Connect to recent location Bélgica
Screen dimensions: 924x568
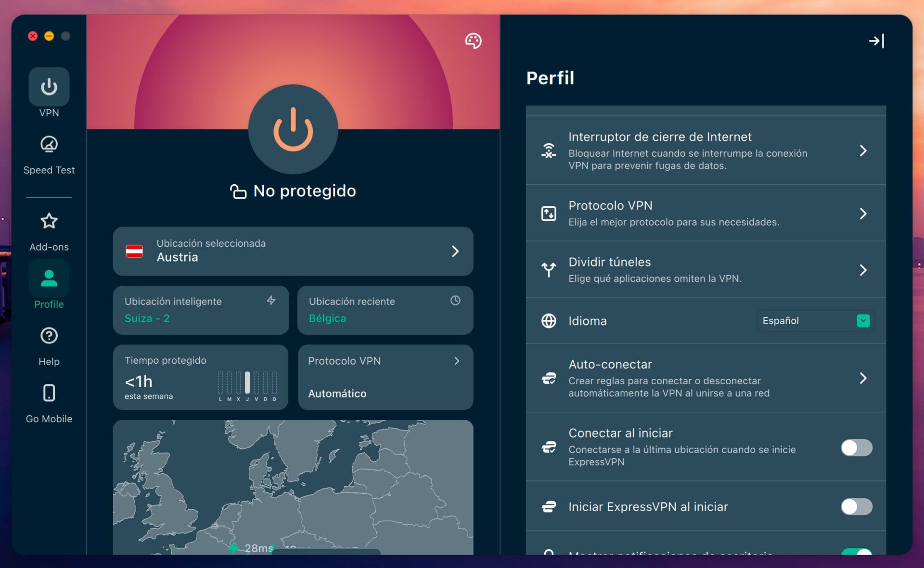click(385, 310)
